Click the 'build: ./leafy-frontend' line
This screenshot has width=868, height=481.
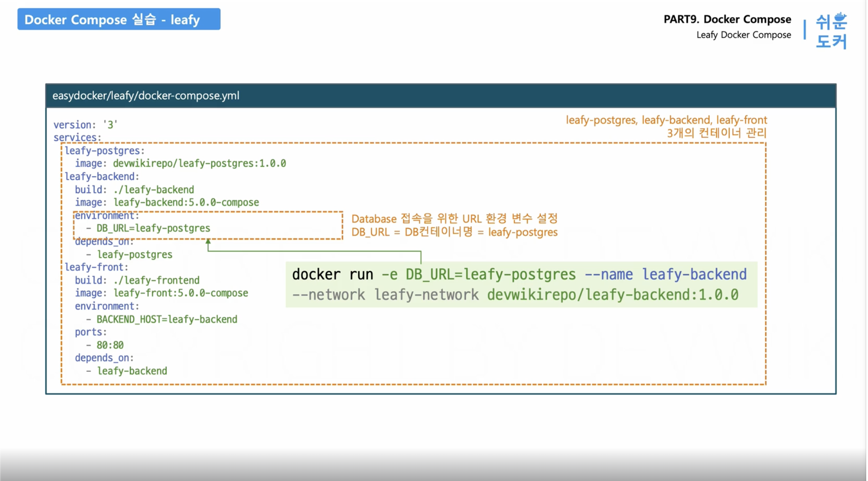tap(137, 281)
